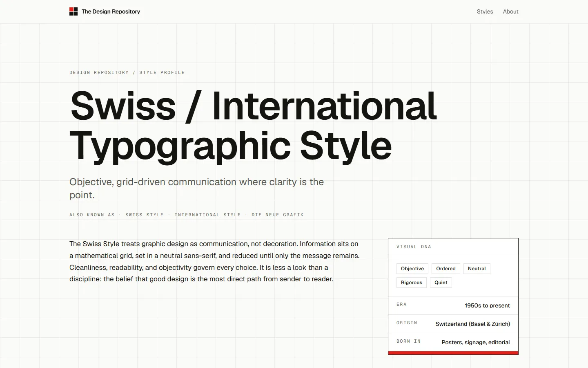Go to the Styles page
Image resolution: width=588 pixels, height=368 pixels.
(x=485, y=11)
